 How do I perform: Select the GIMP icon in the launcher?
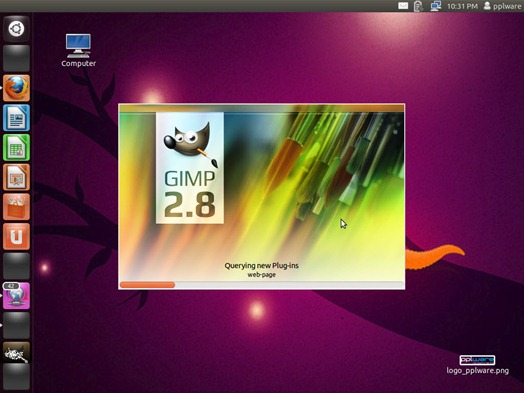[16, 353]
